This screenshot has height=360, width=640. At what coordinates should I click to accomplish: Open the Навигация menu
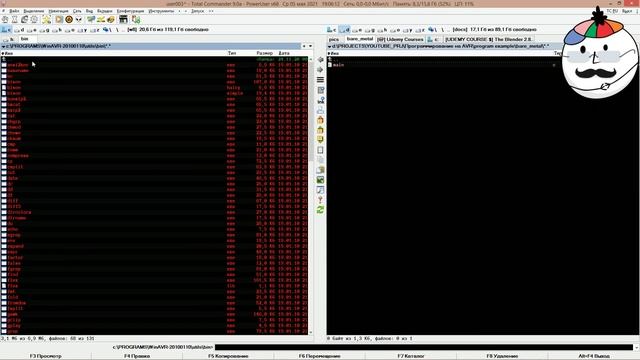58,11
